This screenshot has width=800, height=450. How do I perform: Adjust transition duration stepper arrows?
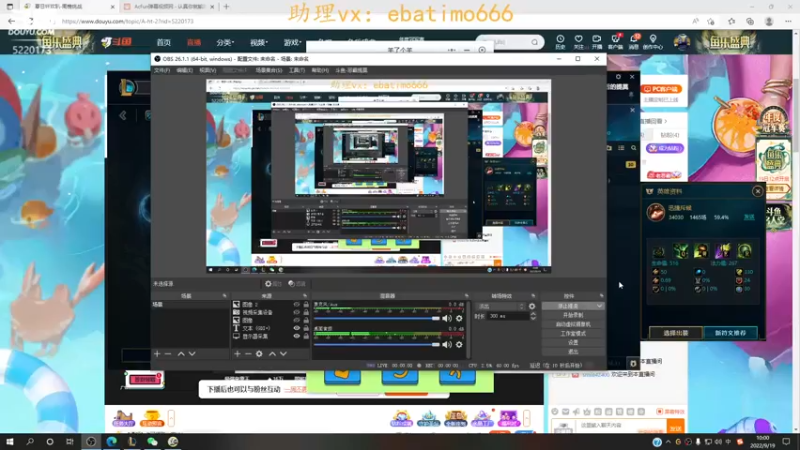click(533, 316)
